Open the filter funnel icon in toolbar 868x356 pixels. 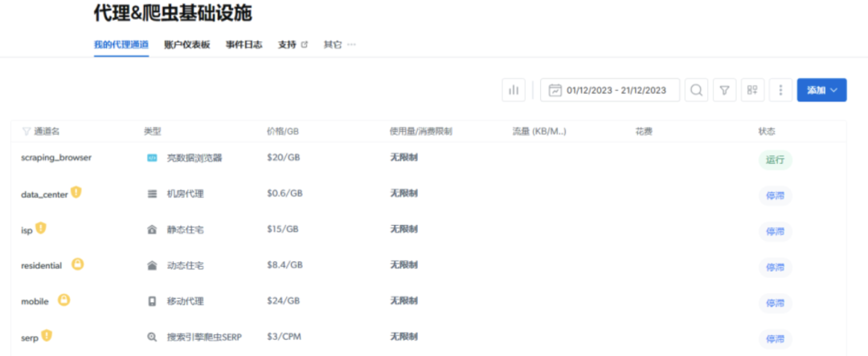[724, 90]
